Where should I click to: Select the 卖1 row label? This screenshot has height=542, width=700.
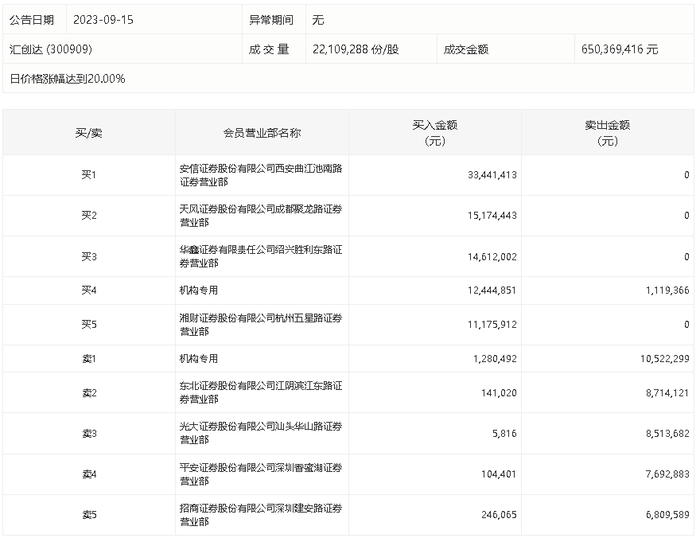[88, 359]
